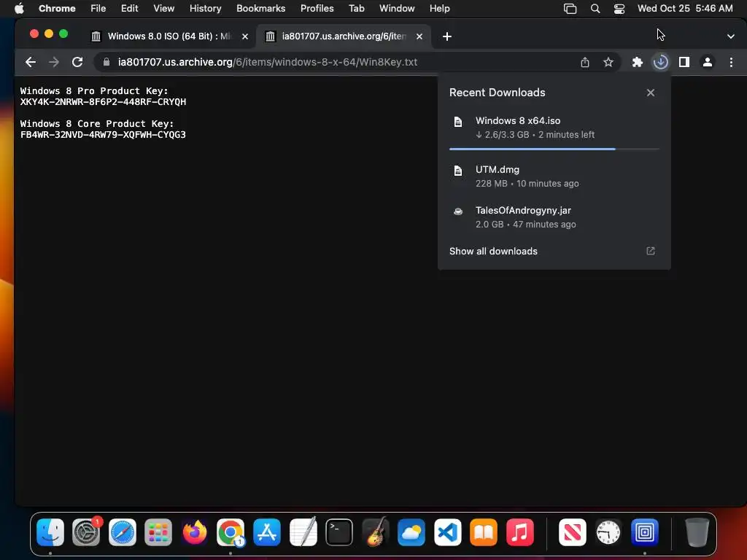
Task: Open Music from the Dock
Action: pos(519,532)
